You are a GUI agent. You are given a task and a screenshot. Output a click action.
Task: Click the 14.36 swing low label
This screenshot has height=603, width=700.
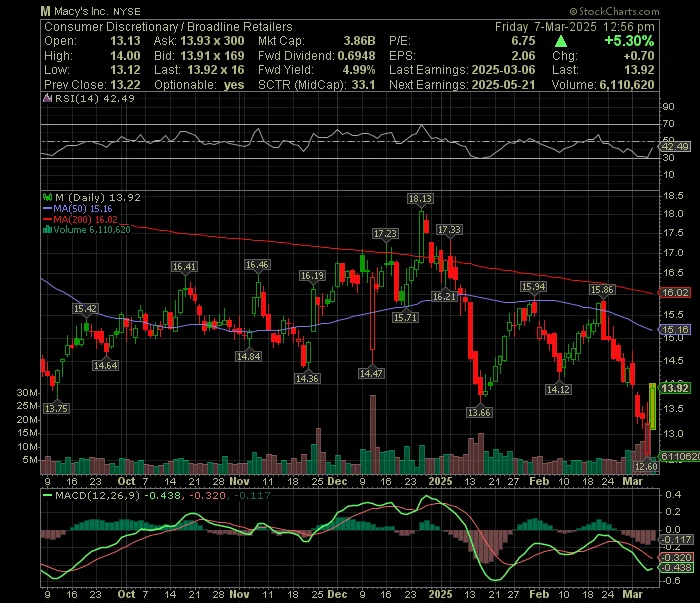click(x=307, y=378)
